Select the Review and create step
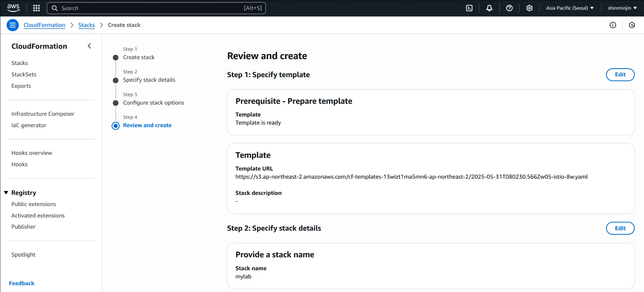 click(147, 125)
